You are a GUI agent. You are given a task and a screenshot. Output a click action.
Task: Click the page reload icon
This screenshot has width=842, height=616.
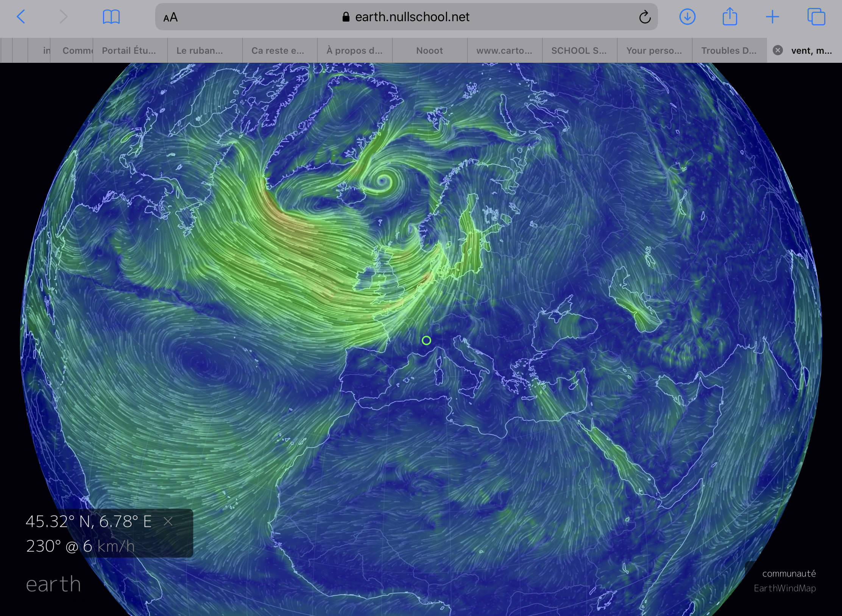pos(644,17)
